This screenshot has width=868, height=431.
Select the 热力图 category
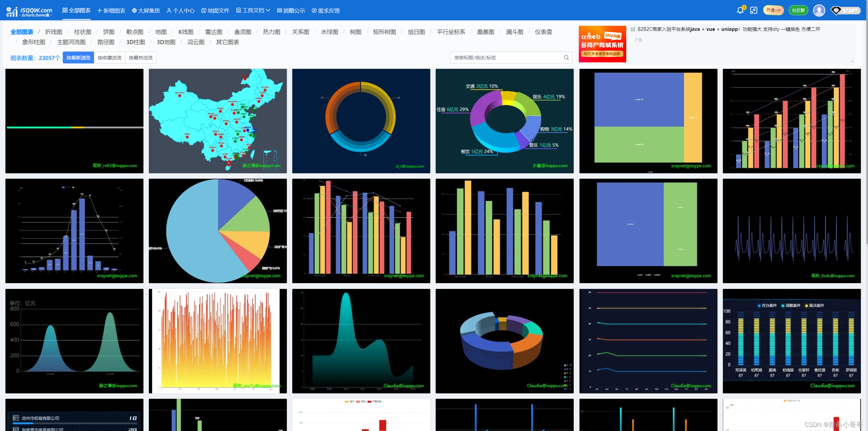tap(272, 32)
